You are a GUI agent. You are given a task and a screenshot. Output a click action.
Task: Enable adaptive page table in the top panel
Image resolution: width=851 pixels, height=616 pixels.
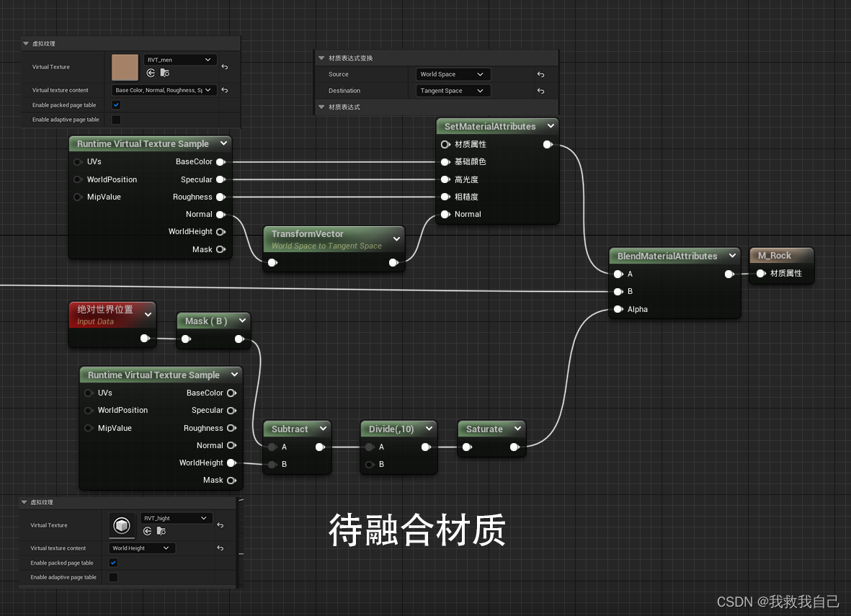pos(116,120)
